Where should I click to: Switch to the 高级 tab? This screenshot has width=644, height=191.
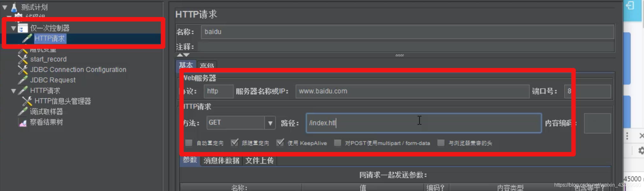(x=207, y=65)
